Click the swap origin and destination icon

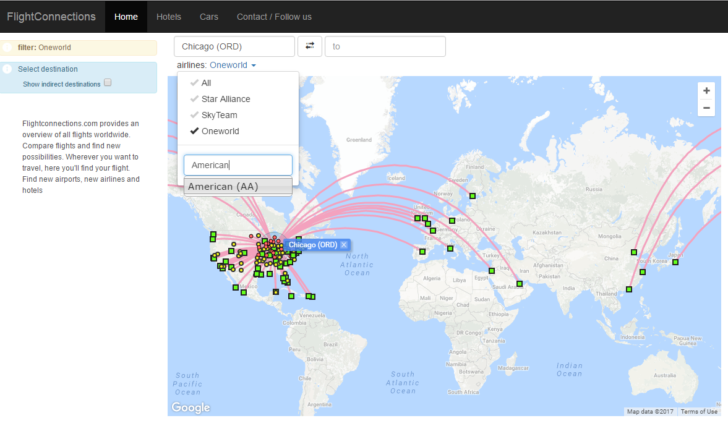click(310, 46)
